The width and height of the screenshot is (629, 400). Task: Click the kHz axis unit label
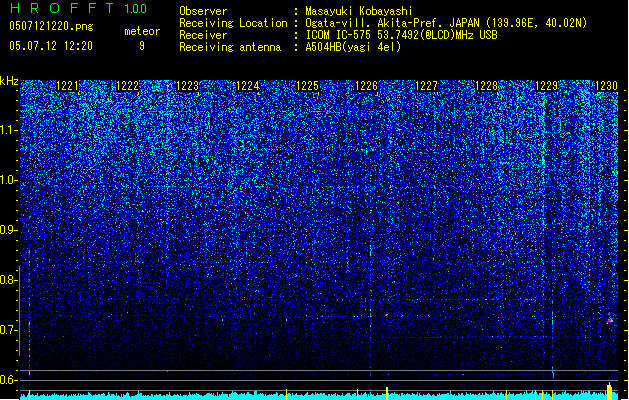[x=9, y=81]
